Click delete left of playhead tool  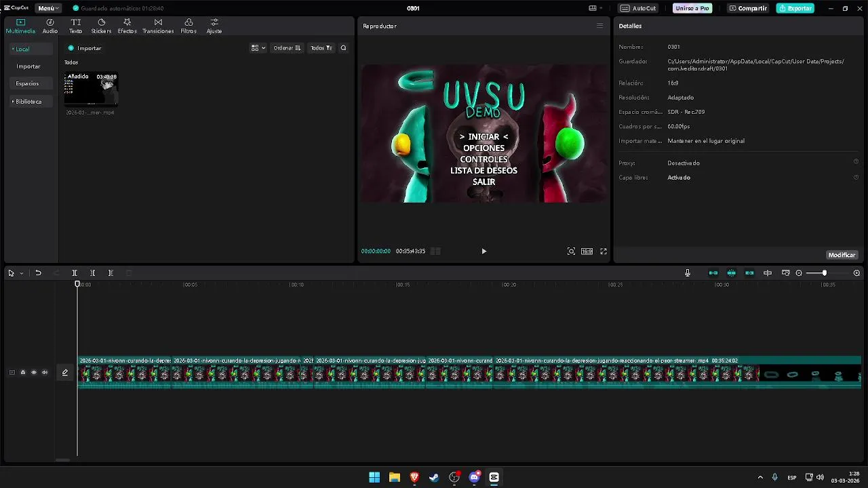pos(92,273)
